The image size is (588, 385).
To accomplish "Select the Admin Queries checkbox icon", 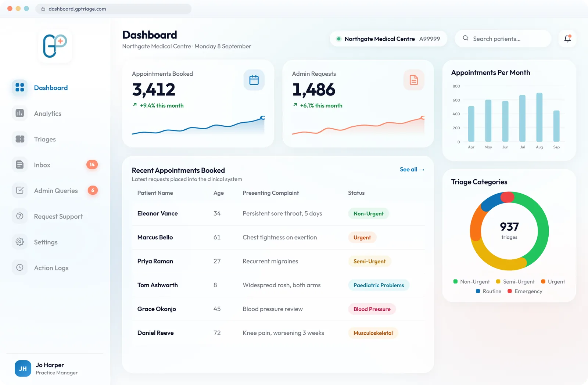I will tap(20, 190).
